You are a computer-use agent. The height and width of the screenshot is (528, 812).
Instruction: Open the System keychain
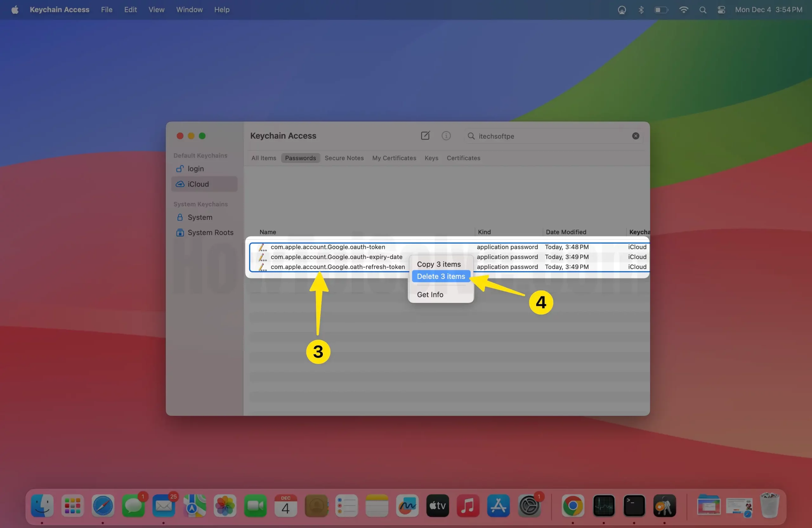tap(200, 217)
